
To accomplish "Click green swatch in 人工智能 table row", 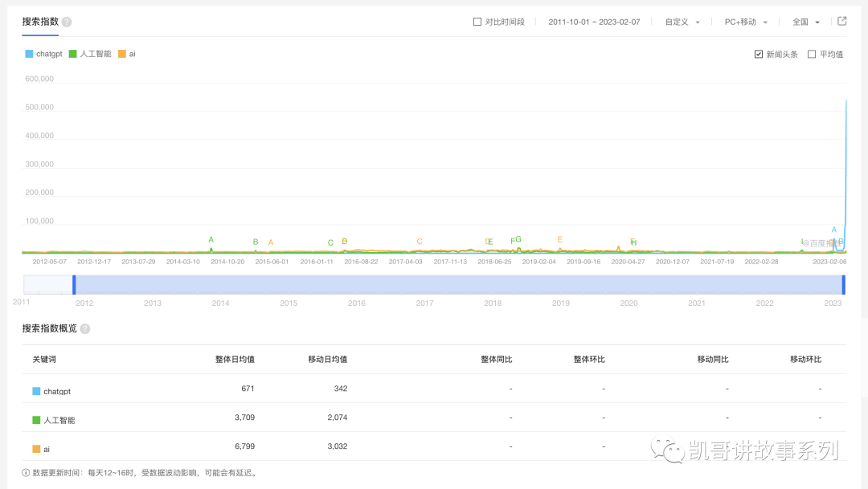I will 36,420.
